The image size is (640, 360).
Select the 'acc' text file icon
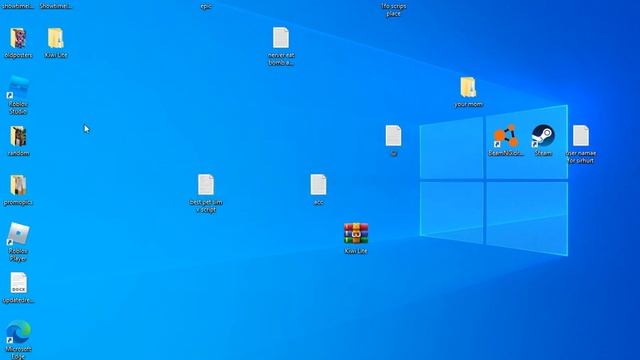point(318,185)
